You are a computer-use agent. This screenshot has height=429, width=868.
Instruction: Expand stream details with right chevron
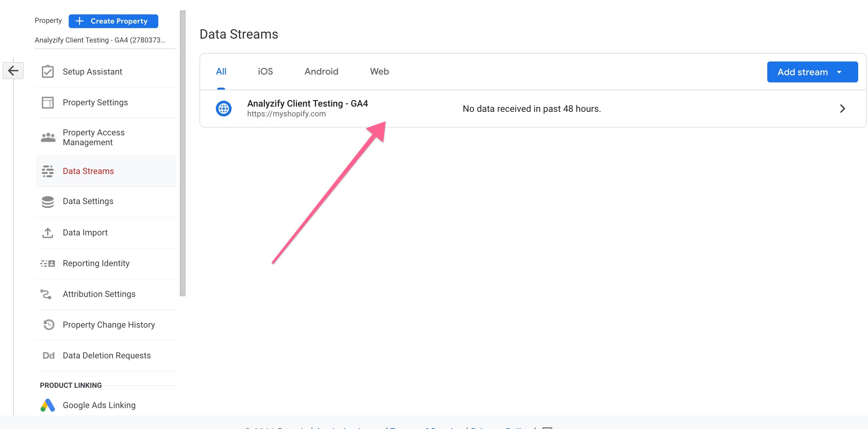click(x=842, y=109)
